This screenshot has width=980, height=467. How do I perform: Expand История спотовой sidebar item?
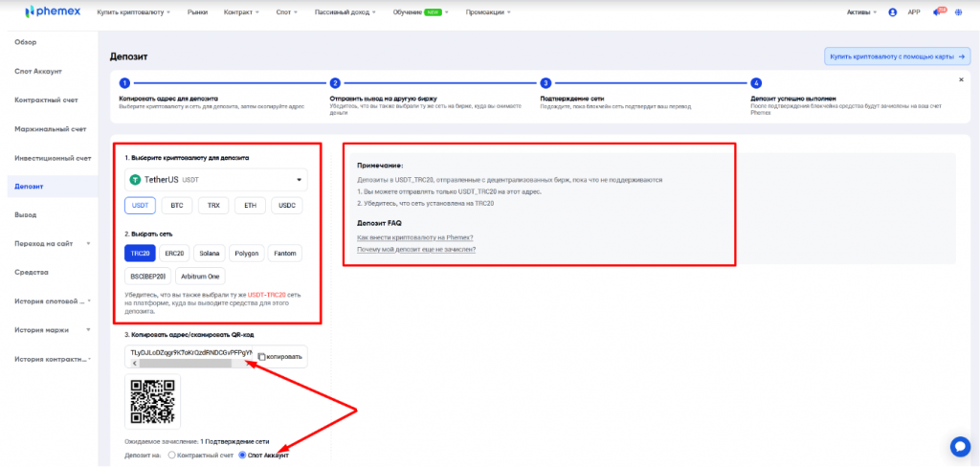pos(53,300)
